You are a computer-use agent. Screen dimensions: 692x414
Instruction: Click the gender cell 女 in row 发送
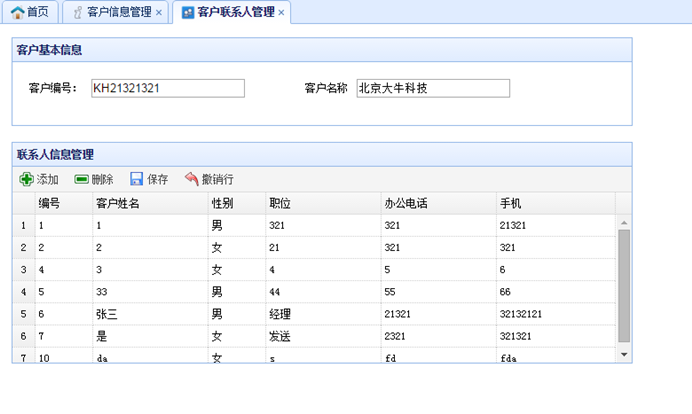click(237, 336)
